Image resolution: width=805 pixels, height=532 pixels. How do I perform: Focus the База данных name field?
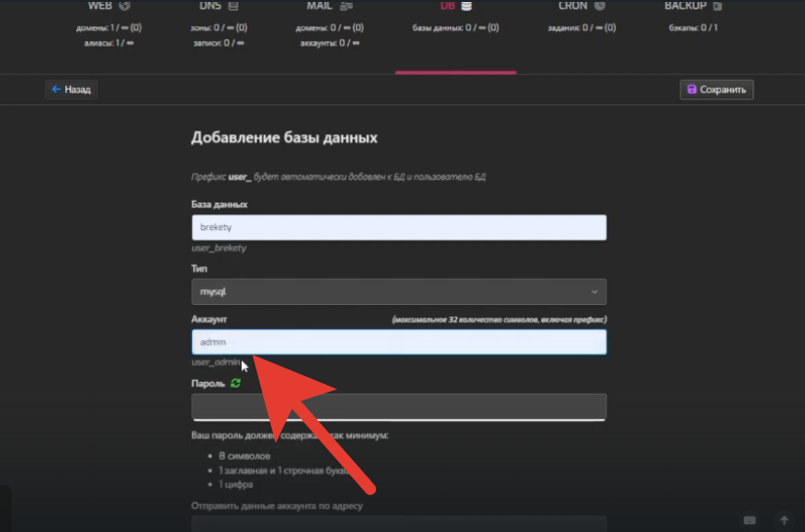coord(399,227)
